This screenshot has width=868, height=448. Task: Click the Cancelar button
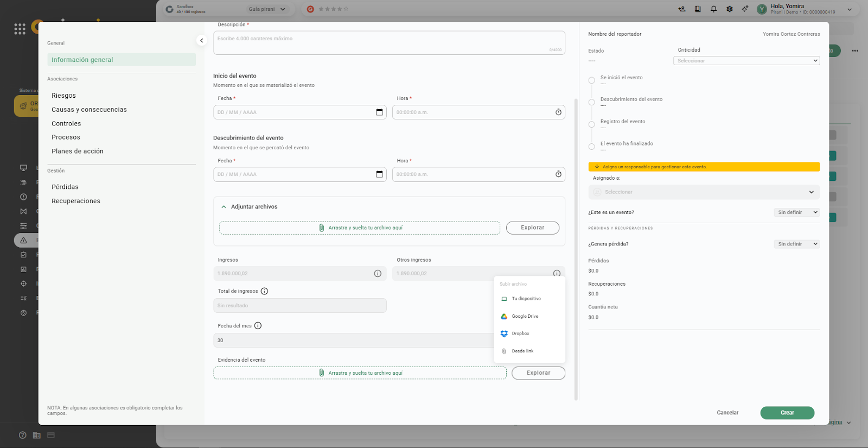pos(727,413)
